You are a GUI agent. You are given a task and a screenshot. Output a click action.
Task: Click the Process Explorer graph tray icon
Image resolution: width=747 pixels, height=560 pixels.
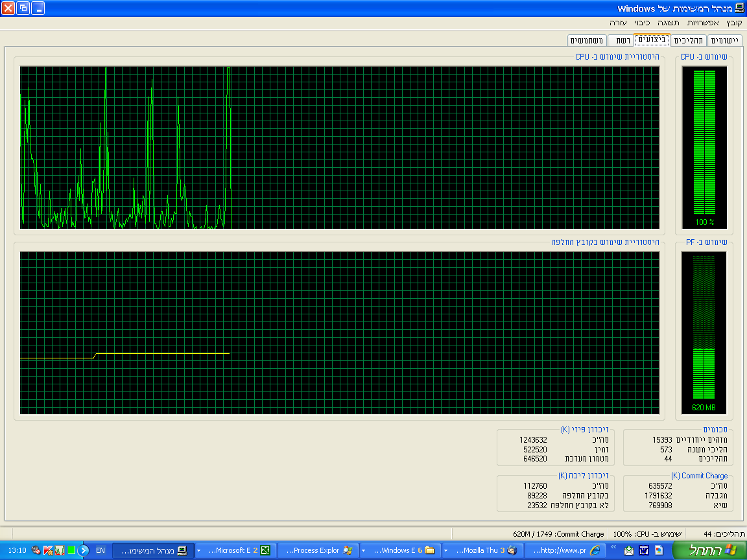(60, 550)
